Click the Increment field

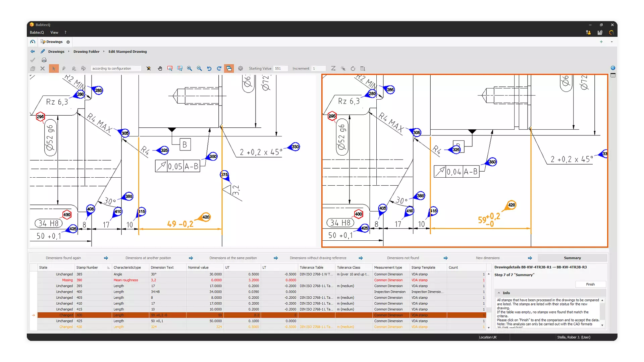coord(319,68)
